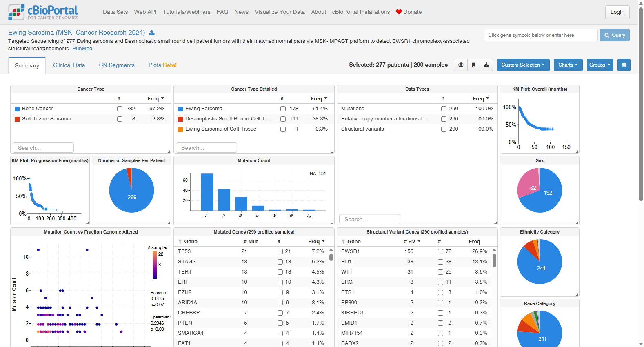Click the download data icon button
This screenshot has height=347, width=644.
(486, 65)
